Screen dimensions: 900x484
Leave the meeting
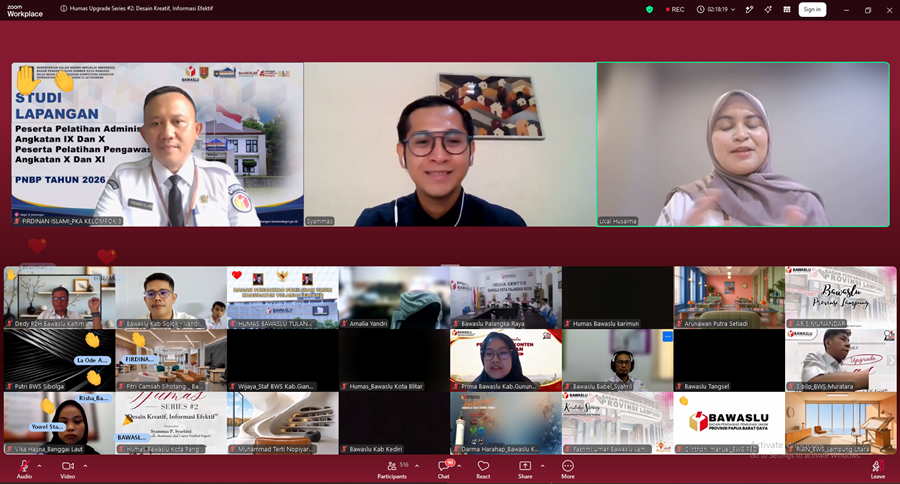click(878, 470)
